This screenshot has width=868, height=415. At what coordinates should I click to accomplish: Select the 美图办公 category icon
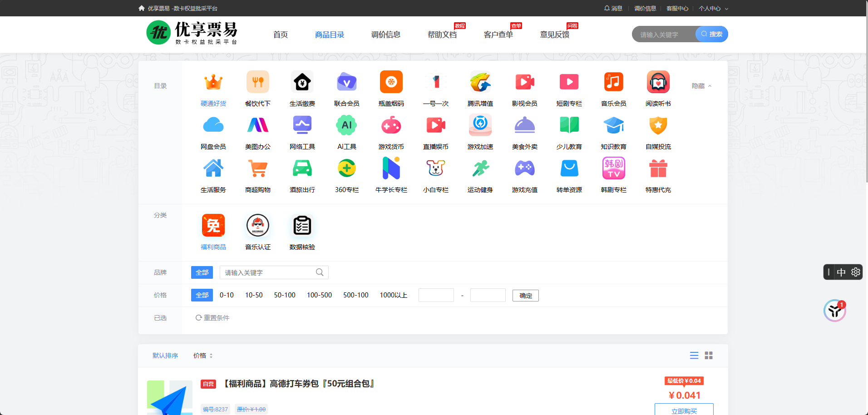[258, 125]
